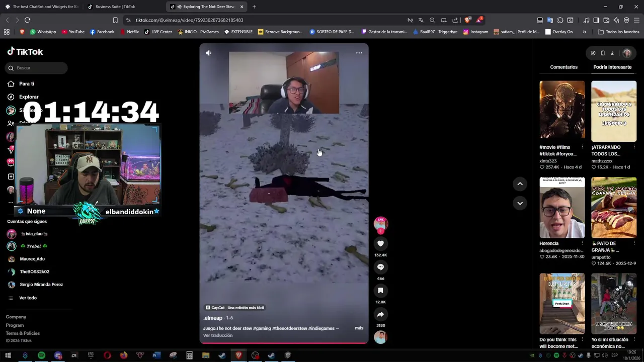This screenshot has width=644, height=362.
Task: Open Firefox from the taskbar
Action: (x=124, y=355)
